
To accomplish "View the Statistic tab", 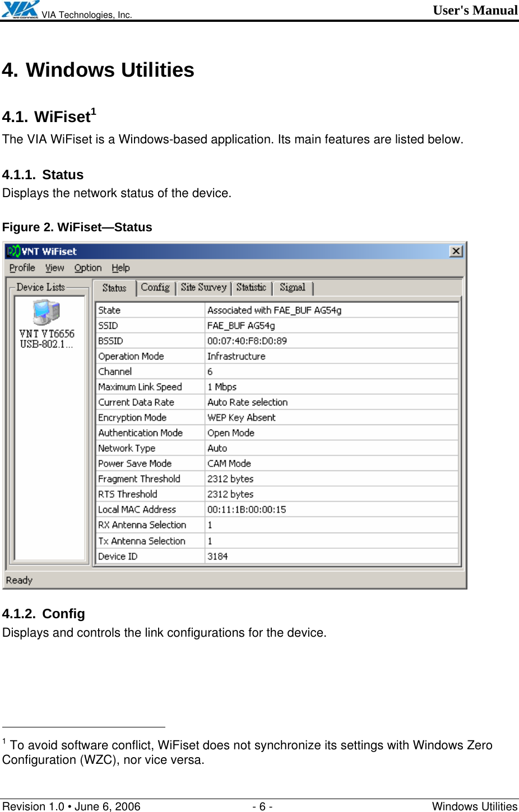I will pos(251,287).
